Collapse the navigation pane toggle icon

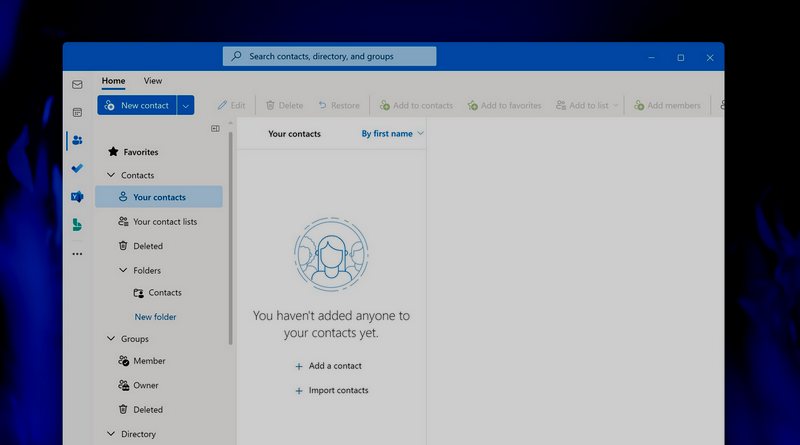click(215, 129)
